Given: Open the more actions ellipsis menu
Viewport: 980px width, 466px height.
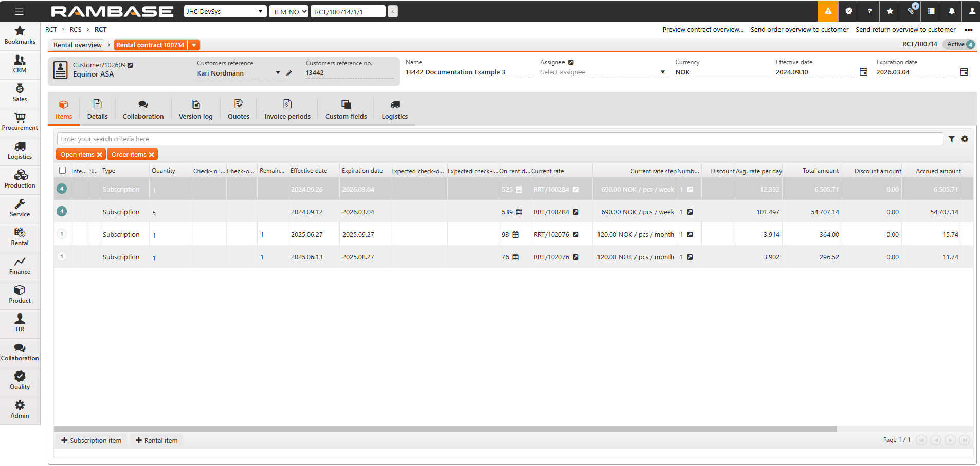Looking at the screenshot, I should pos(969,30).
